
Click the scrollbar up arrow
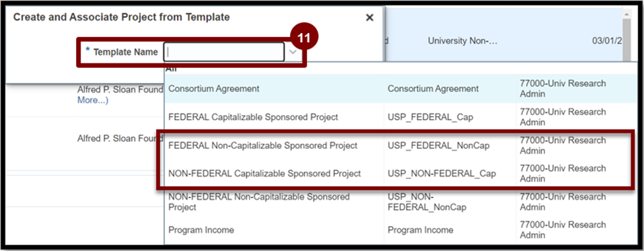click(627, 15)
